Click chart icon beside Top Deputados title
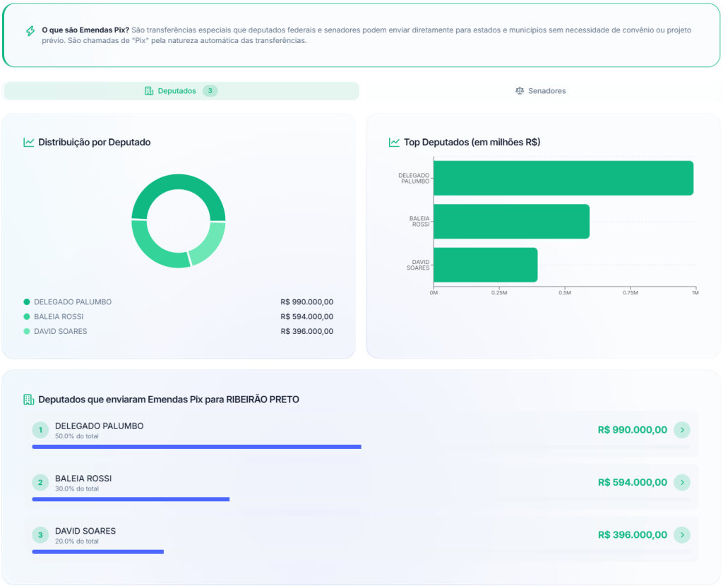The height and width of the screenshot is (588, 723). [394, 142]
